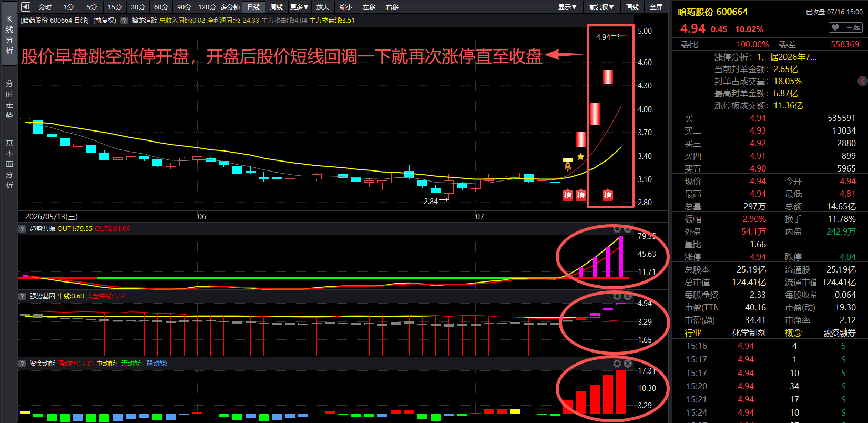
Task: Click the 行业 label in quote panel
Action: pyautogui.click(x=693, y=333)
